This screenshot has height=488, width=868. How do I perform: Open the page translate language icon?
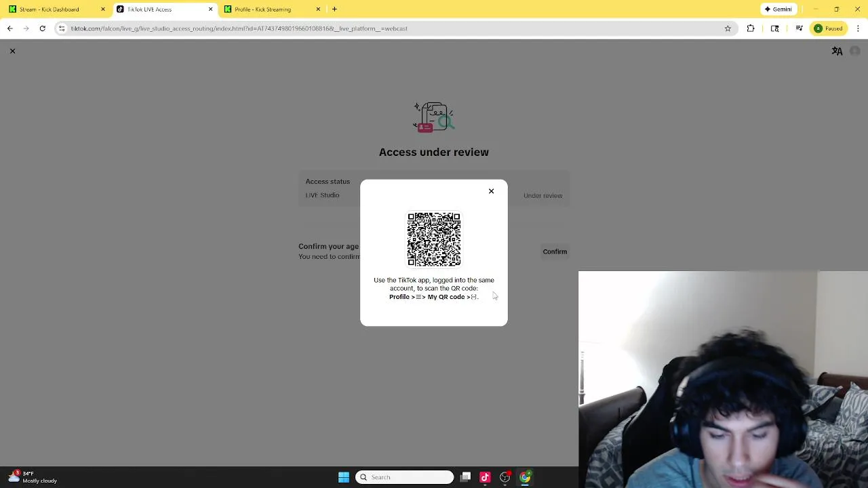coord(837,52)
